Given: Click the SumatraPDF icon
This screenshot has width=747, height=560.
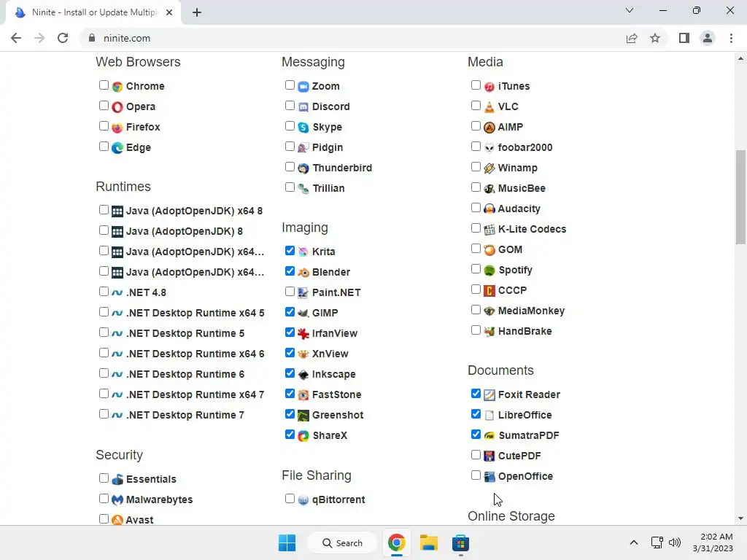Looking at the screenshot, I should click(489, 436).
